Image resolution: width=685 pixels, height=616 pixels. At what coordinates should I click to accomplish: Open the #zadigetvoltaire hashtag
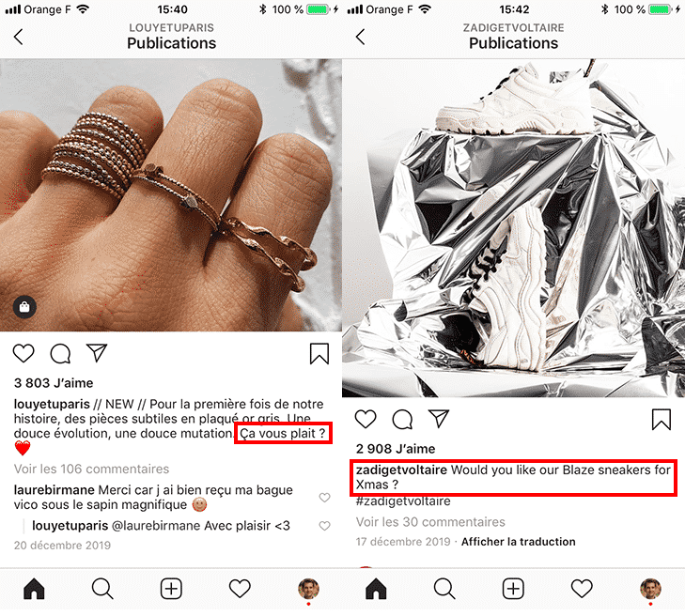coord(403,500)
